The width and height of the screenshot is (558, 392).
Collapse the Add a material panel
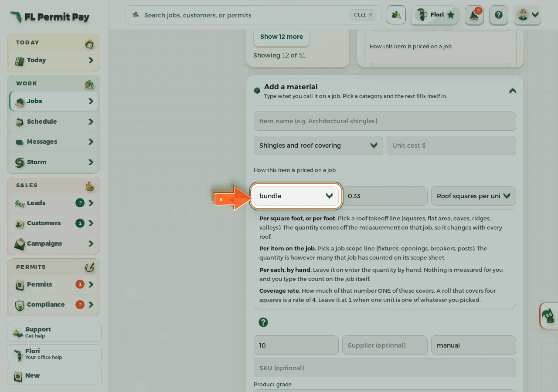coord(513,91)
